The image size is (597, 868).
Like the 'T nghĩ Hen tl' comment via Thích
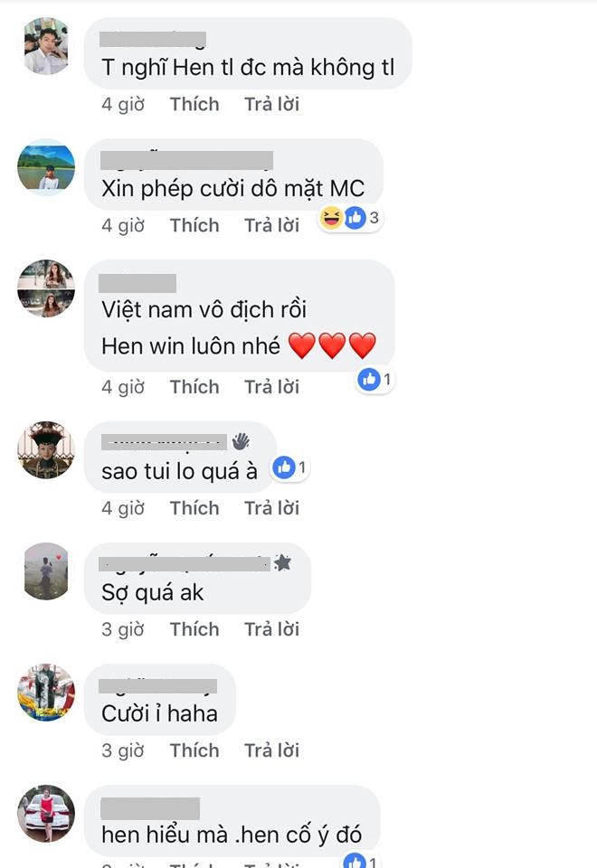(x=194, y=104)
